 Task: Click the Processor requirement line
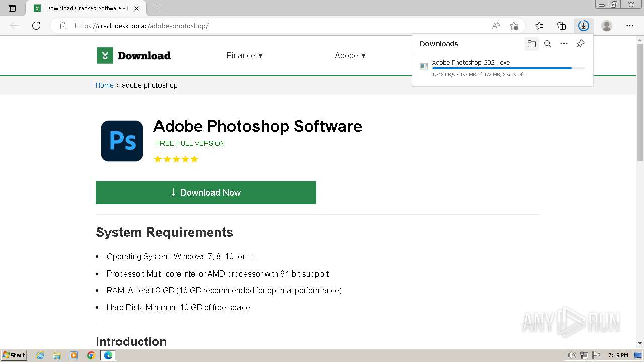pyautogui.click(x=217, y=274)
